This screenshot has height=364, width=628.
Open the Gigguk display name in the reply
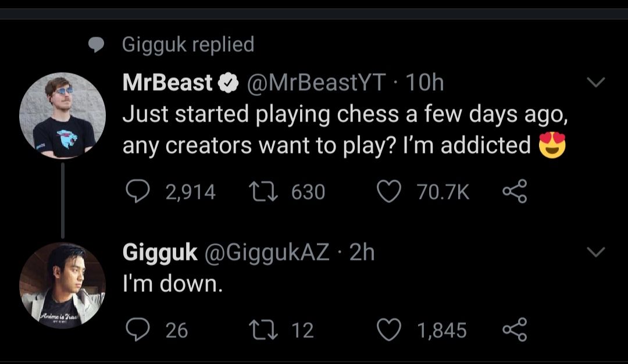(160, 252)
